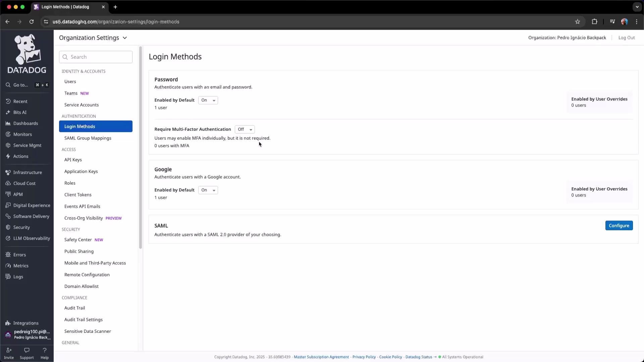Open Errors bug icon
Image resolution: width=644 pixels, height=362 pixels.
click(x=8, y=255)
